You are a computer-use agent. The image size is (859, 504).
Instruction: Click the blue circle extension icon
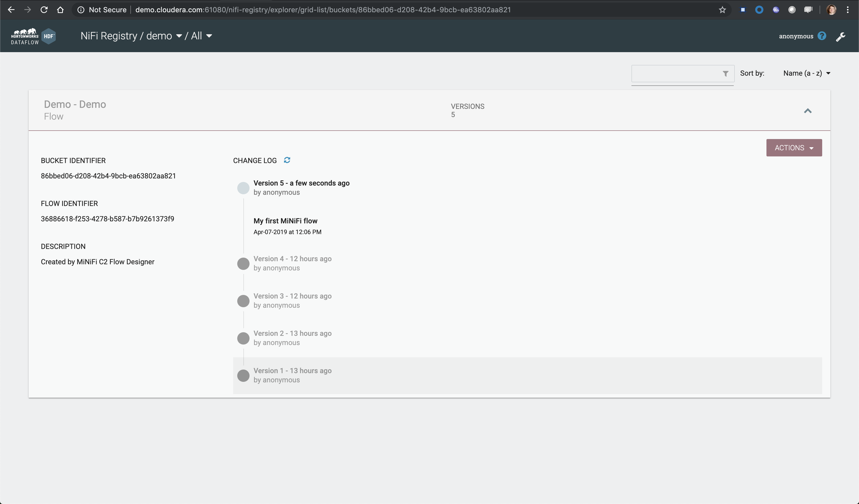point(759,10)
